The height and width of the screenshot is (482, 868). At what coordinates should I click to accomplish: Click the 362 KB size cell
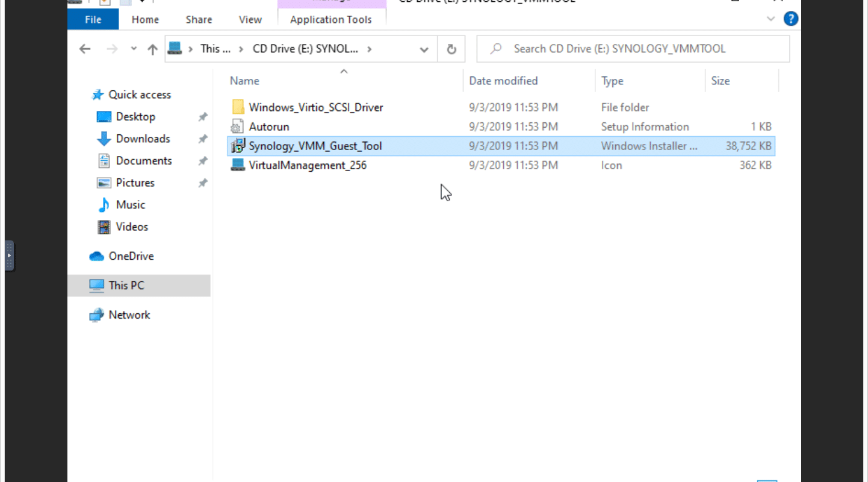tap(755, 165)
